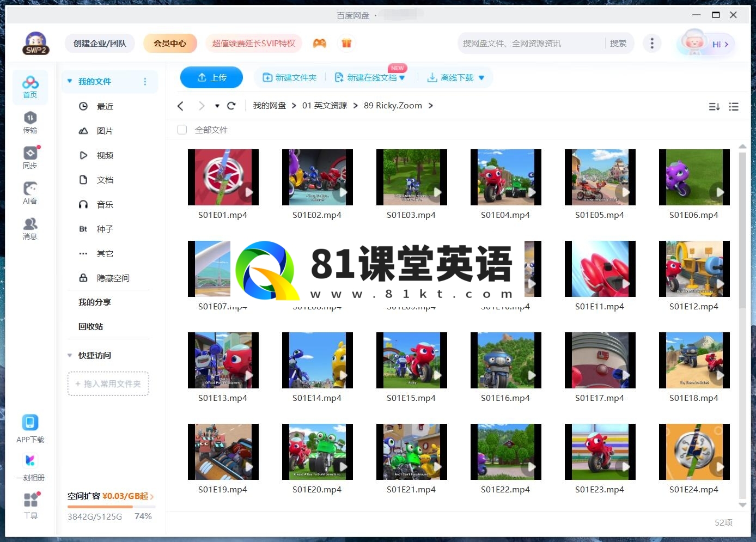This screenshot has height=542, width=756.
Task: Click play overlay on S01E06.mp4 thumbnail
Action: click(x=720, y=192)
